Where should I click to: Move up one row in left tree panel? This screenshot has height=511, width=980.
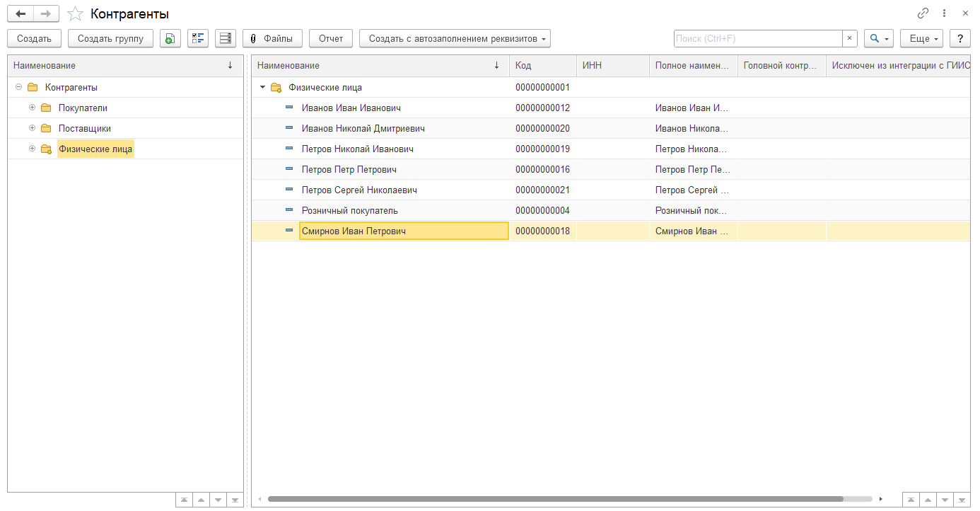click(x=202, y=500)
